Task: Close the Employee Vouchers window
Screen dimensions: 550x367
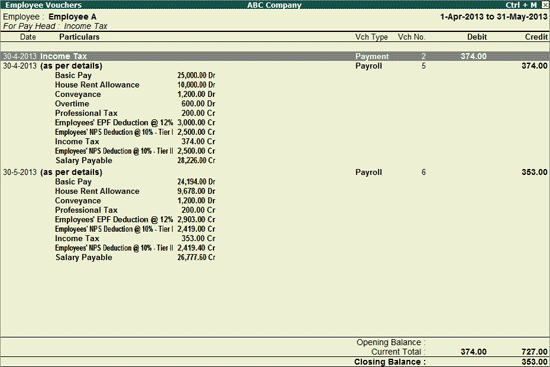Action: (x=545, y=5)
